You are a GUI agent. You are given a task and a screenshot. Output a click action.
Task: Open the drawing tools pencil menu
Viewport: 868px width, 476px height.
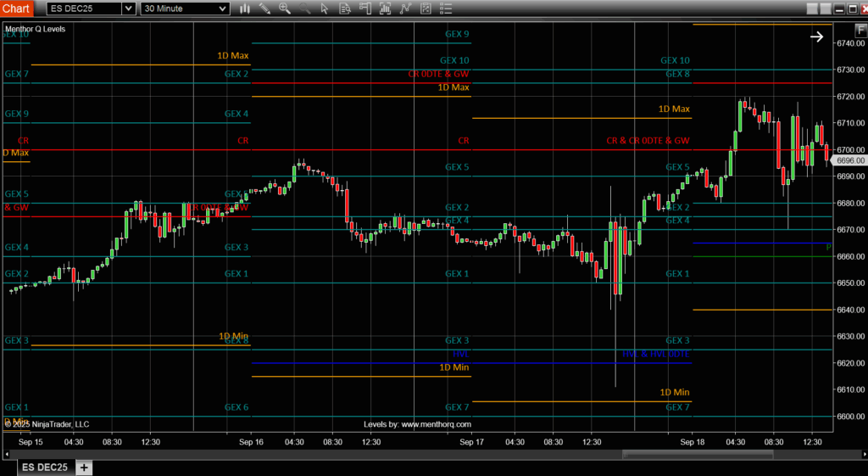click(x=264, y=8)
